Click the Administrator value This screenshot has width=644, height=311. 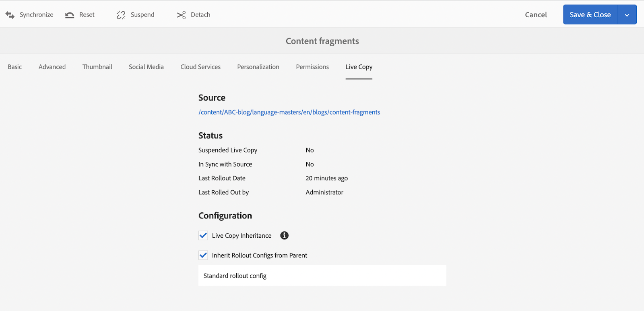(324, 192)
